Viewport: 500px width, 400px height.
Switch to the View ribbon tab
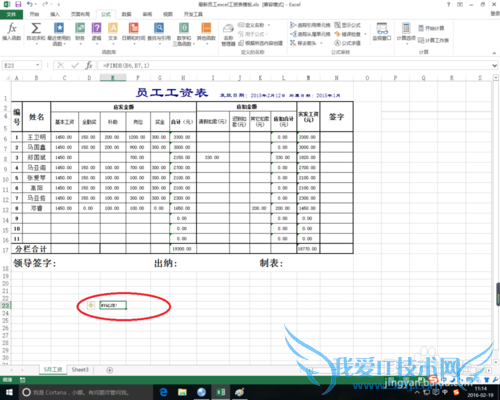(168, 14)
